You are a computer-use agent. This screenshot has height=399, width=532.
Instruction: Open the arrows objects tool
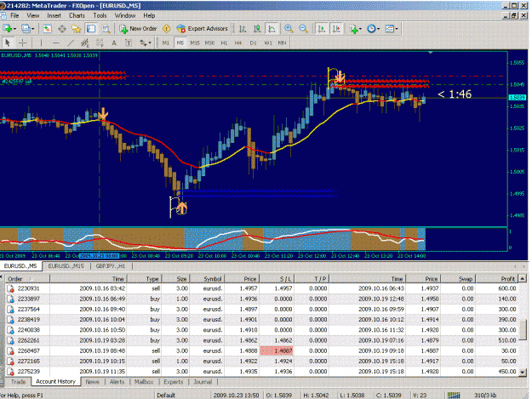click(143, 43)
